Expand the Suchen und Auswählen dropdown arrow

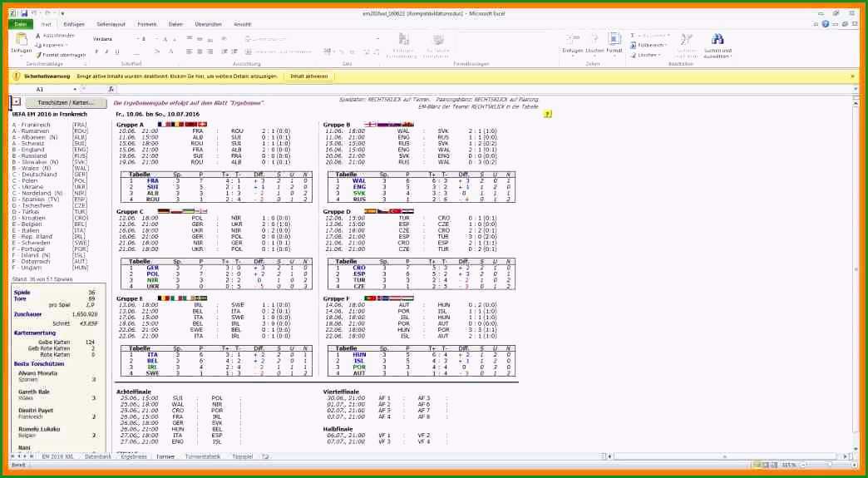[732, 56]
